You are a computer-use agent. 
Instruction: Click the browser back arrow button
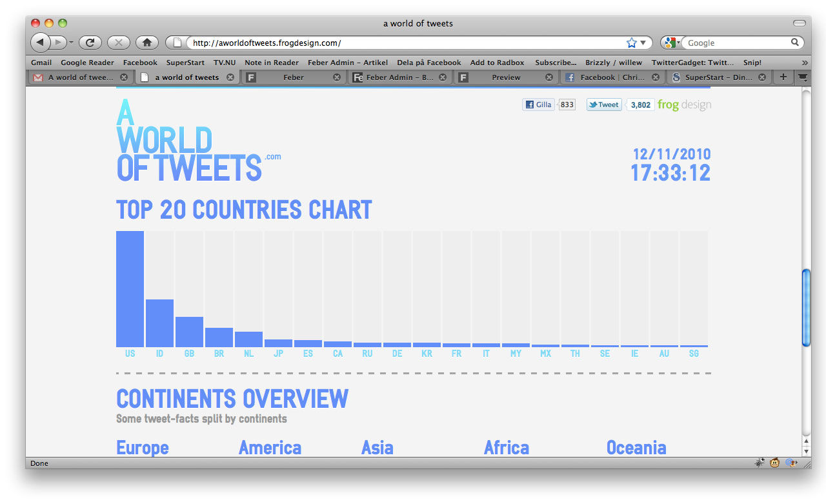(40, 43)
